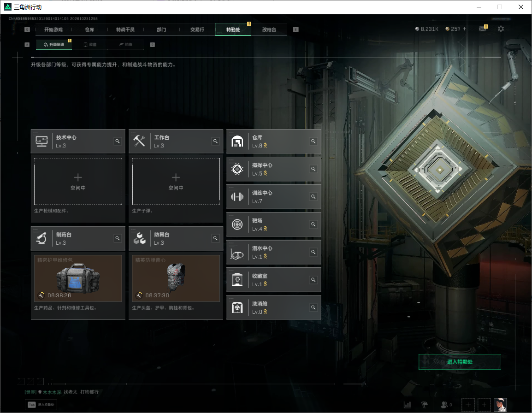Click the plus next to 257 currency

point(465,29)
